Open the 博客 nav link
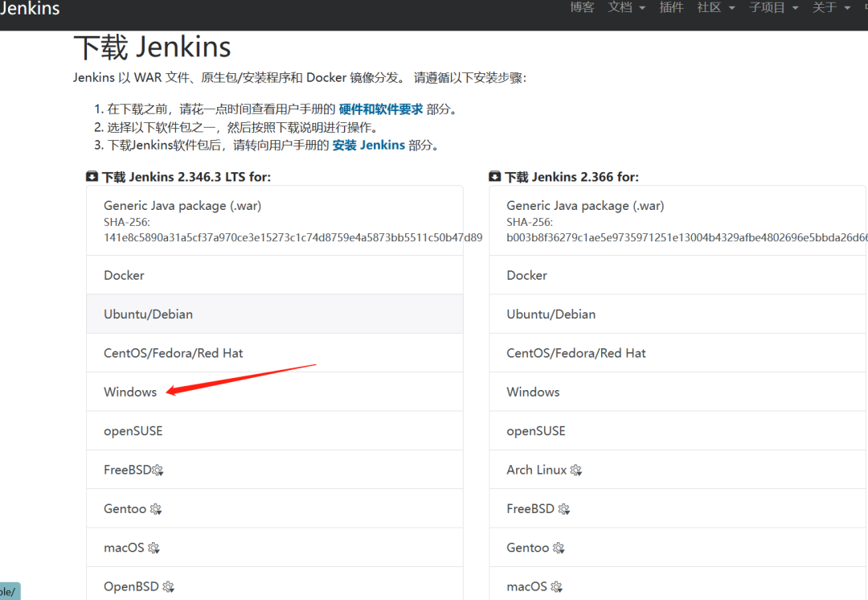Screen dimensions: 868x600 [x=582, y=7]
